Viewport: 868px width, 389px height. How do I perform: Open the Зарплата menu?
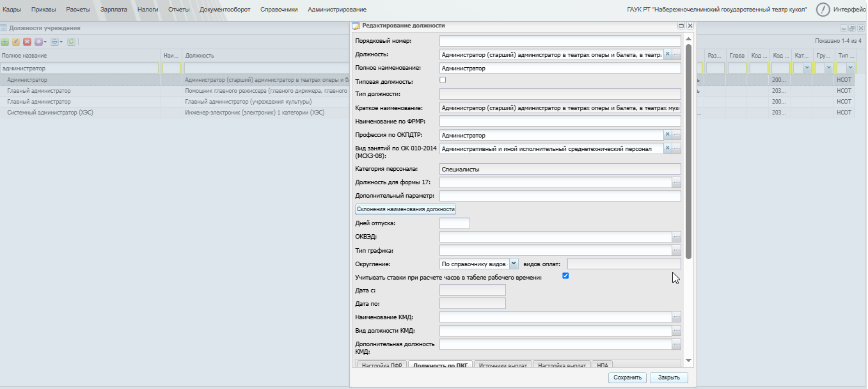pos(114,10)
